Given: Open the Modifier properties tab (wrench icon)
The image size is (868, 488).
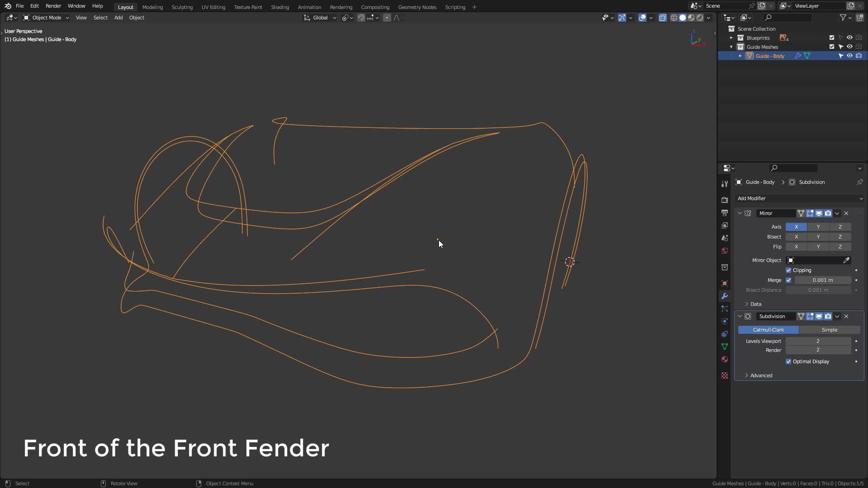Looking at the screenshot, I should pyautogui.click(x=725, y=296).
